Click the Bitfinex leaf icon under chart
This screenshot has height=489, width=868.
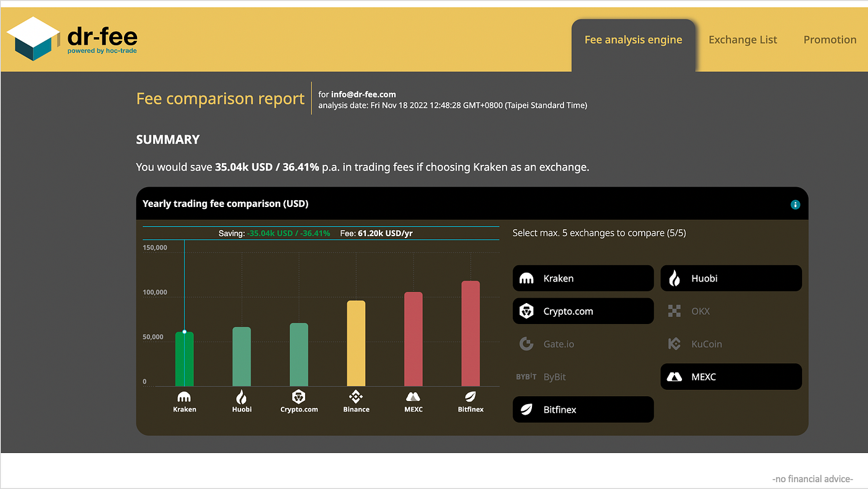471,397
